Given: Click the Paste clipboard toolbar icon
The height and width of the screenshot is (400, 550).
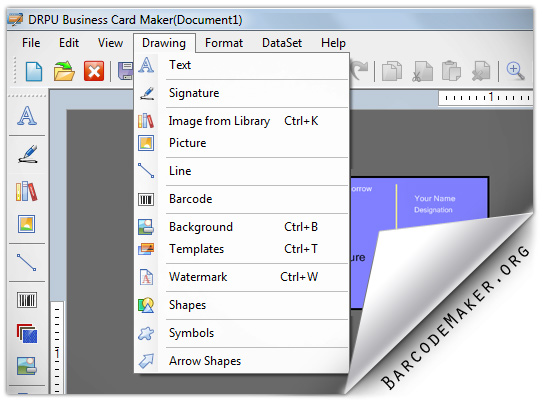Looking at the screenshot, I should click(451, 71).
